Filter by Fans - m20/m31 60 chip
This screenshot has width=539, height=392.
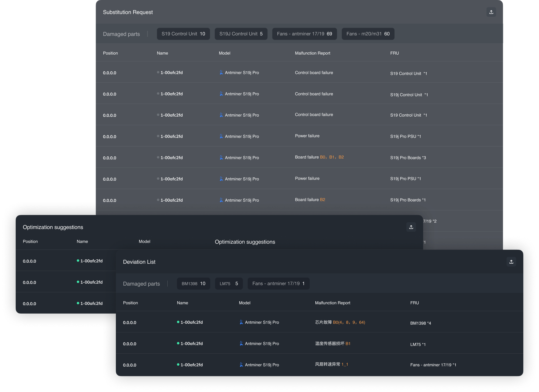click(368, 34)
